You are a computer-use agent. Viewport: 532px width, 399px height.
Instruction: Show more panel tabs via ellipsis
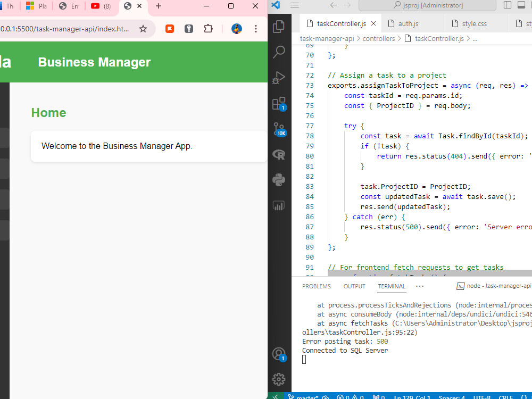(x=420, y=286)
